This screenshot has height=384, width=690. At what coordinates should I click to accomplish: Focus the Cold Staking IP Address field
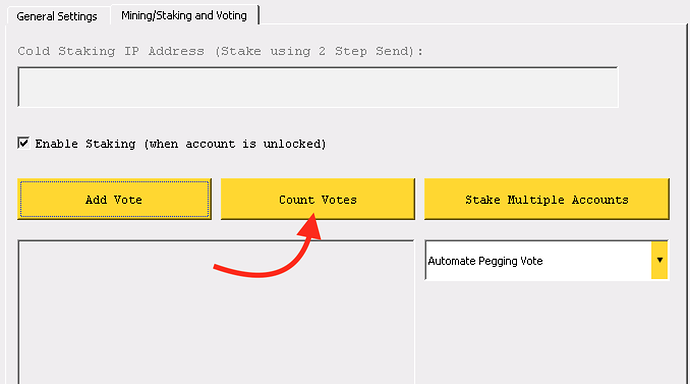(x=318, y=87)
